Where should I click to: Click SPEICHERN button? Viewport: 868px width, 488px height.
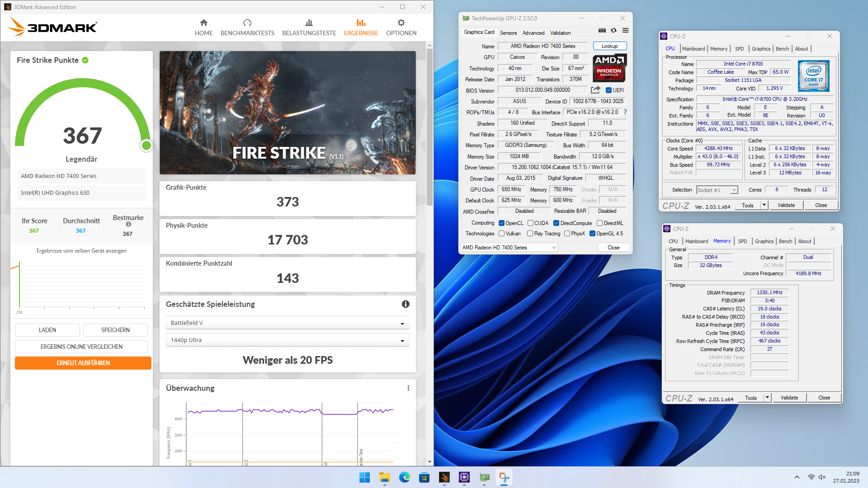pos(115,330)
